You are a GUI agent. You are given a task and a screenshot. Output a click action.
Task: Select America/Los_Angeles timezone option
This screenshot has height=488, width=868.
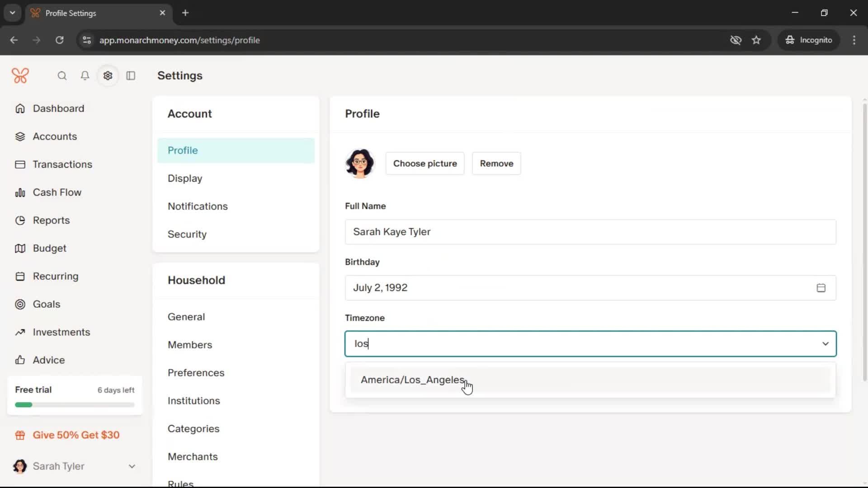click(x=412, y=380)
